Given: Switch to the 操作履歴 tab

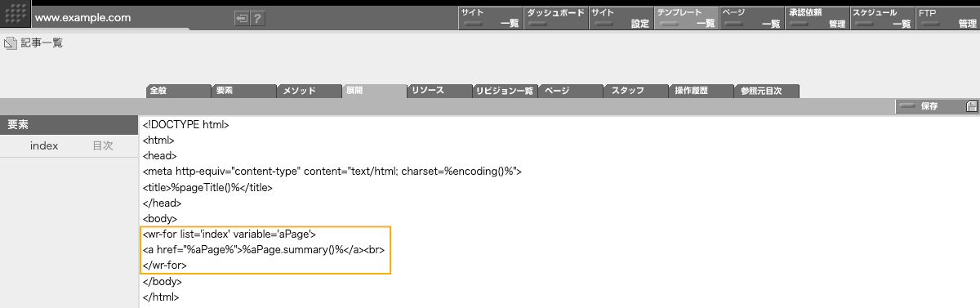Looking at the screenshot, I should point(701,91).
